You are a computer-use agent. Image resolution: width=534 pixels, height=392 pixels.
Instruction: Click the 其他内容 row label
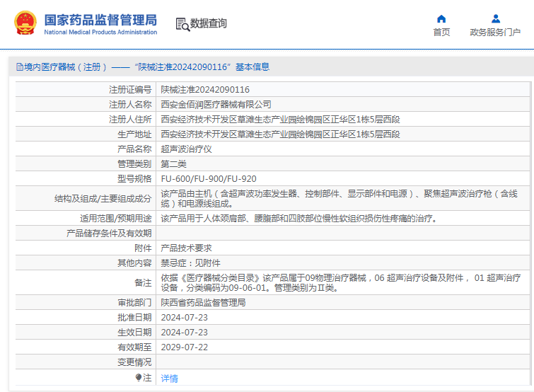[x=134, y=263]
